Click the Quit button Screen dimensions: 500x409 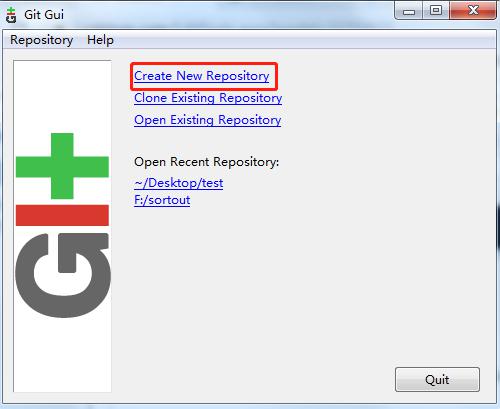pyautogui.click(x=437, y=379)
